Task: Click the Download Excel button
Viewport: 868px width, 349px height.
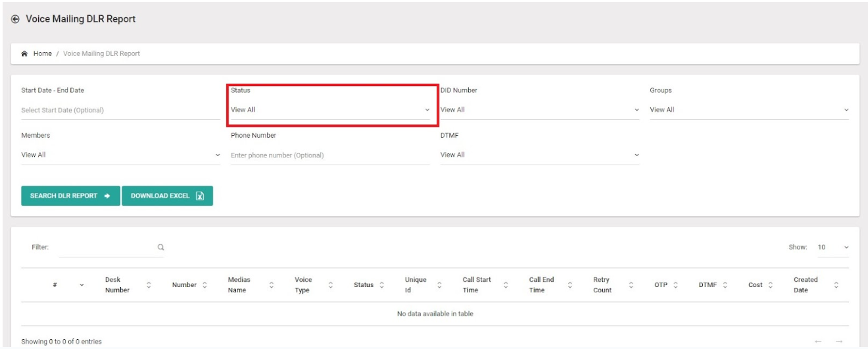Action: [167, 196]
